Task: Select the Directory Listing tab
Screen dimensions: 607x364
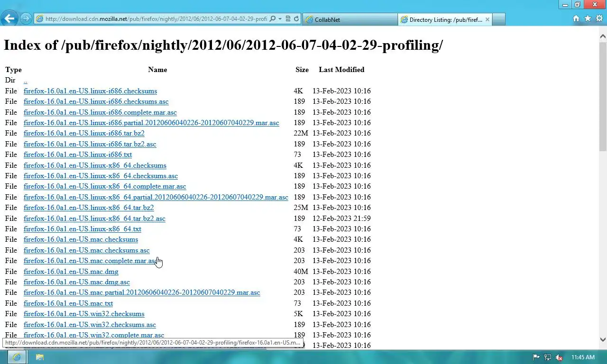Action: click(441, 19)
